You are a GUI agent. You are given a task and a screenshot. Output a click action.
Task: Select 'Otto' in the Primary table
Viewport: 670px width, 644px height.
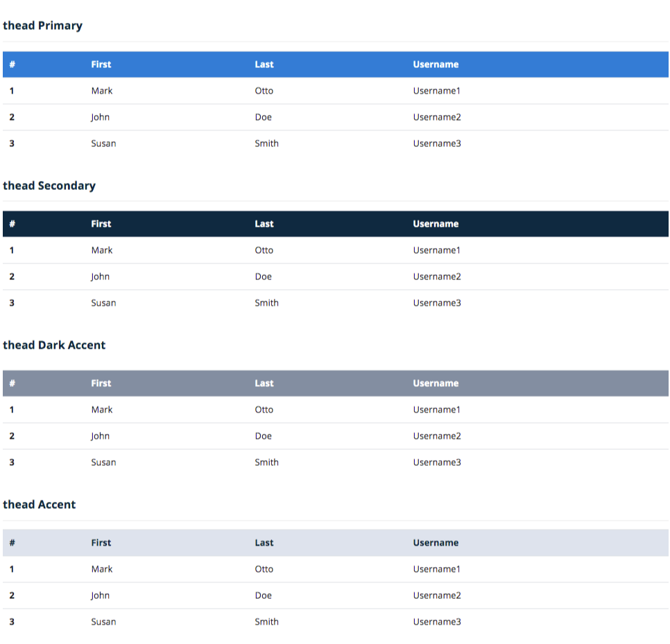click(264, 91)
